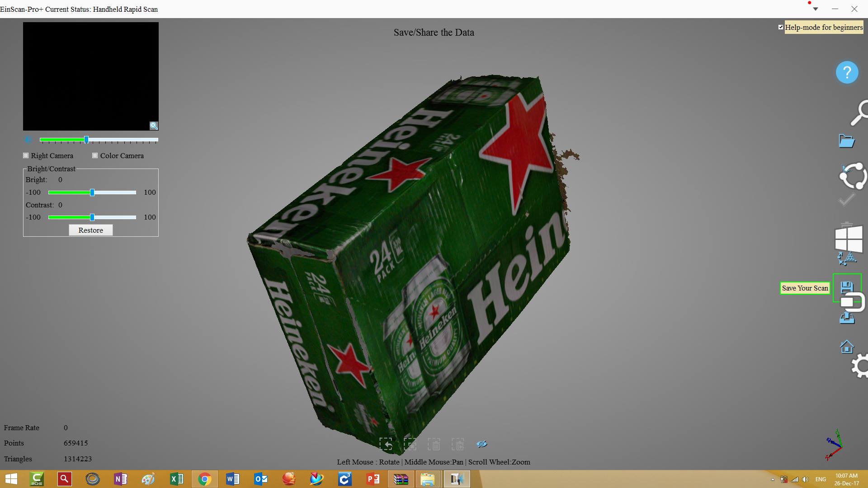Click the blue open folder icon

click(x=846, y=141)
